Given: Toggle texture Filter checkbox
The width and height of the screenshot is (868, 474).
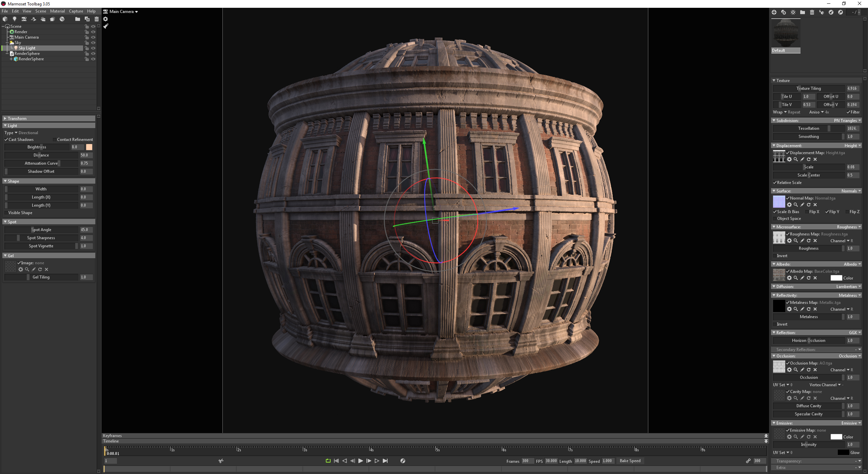Looking at the screenshot, I should click(x=848, y=112).
